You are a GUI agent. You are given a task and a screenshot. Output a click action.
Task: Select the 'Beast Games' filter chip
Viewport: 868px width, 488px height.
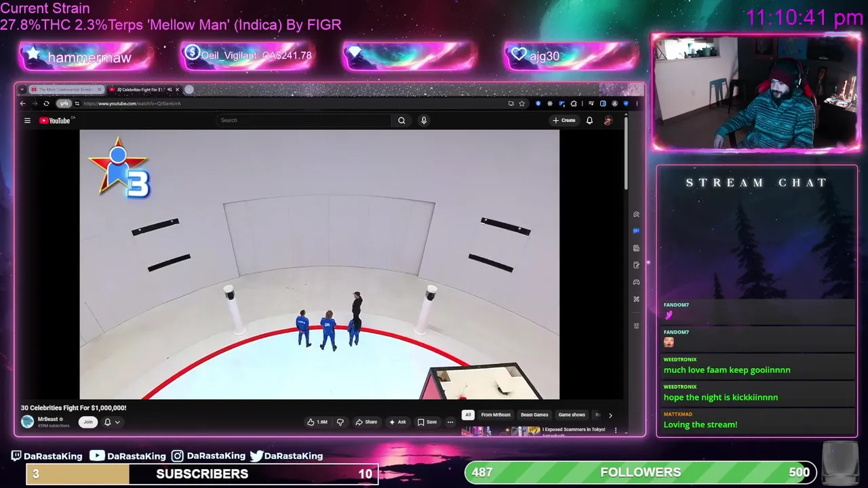tap(534, 415)
